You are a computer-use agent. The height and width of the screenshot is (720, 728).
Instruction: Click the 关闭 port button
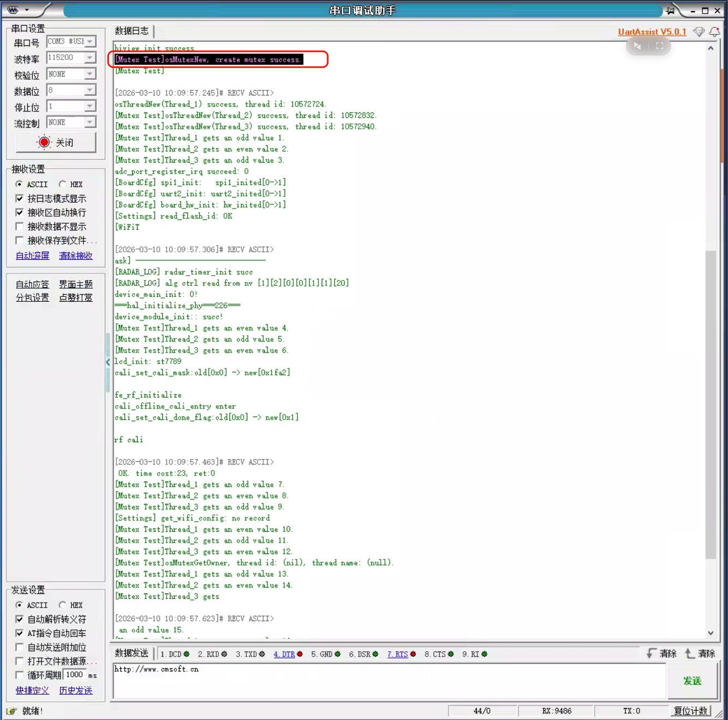pos(56,142)
